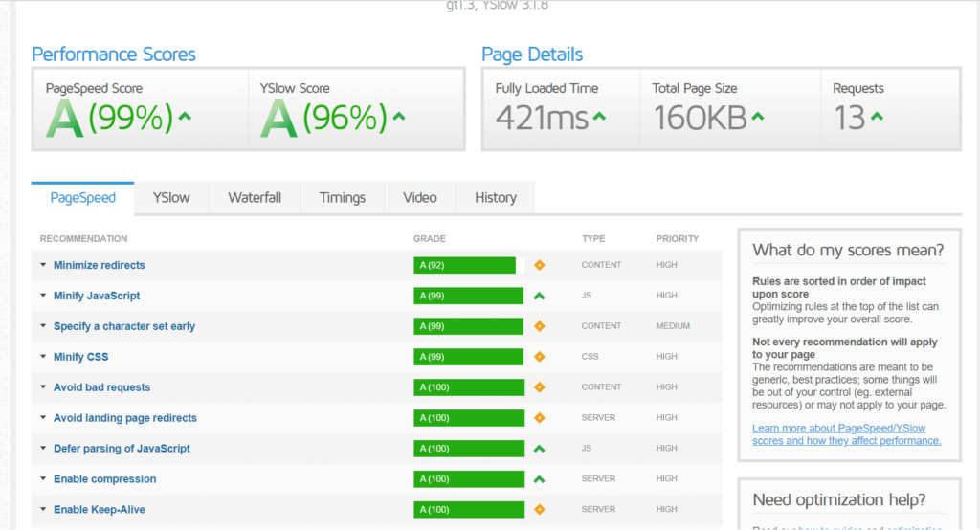Click the YSlow Score A (96%) value
Image resolution: width=980 pixels, height=530 pixels.
[323, 118]
